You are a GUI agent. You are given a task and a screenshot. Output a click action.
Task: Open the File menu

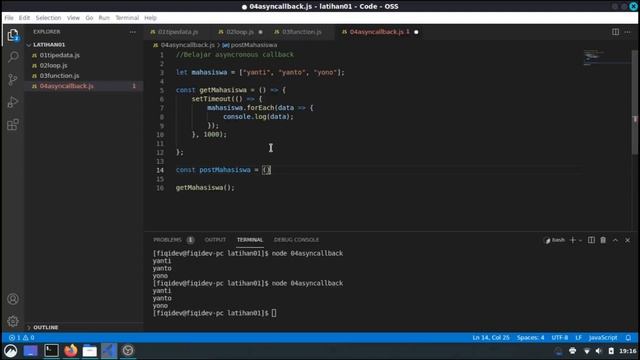[9, 18]
